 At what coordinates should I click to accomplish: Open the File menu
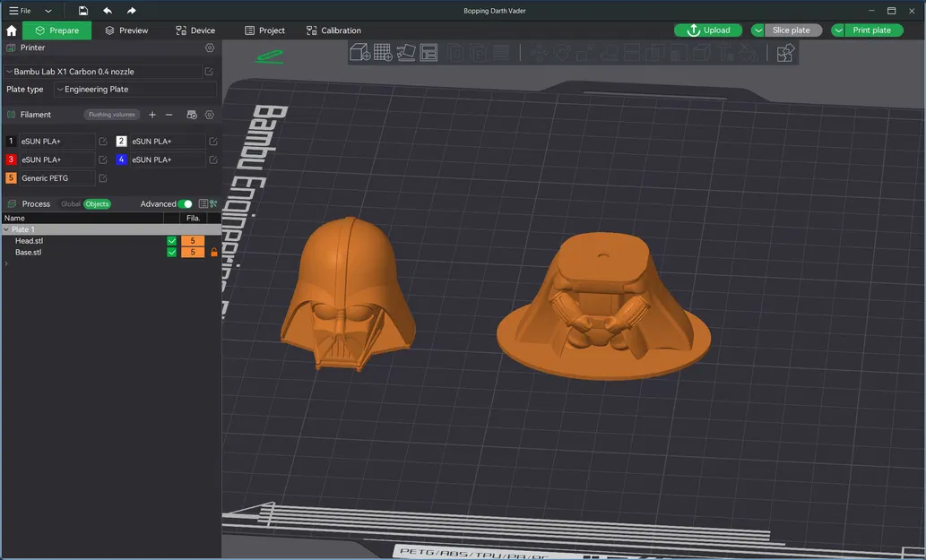(20, 10)
